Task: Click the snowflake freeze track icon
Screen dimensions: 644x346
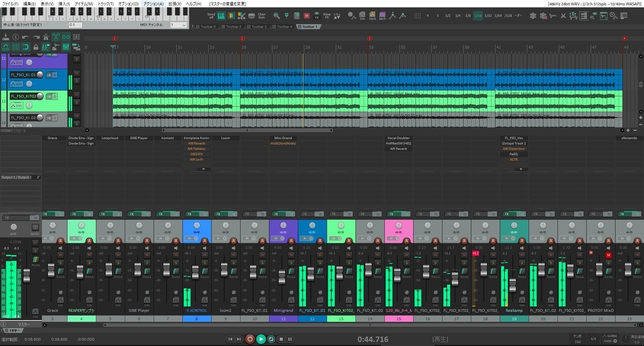Action: tap(532, 16)
